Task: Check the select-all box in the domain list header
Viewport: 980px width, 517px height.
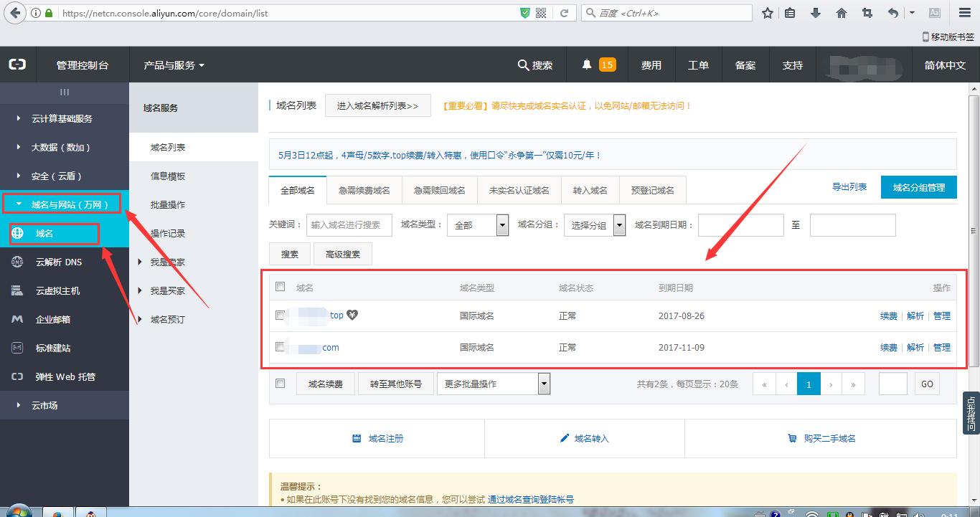Action: click(x=280, y=286)
